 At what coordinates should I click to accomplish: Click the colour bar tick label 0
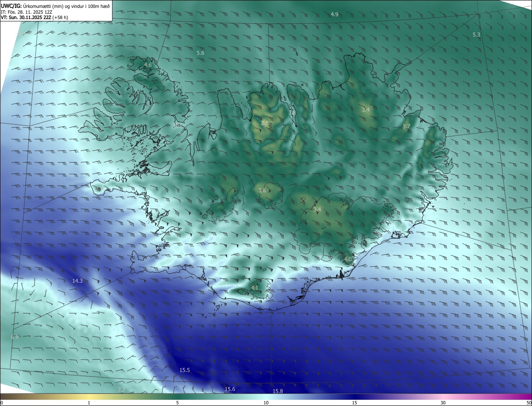coord(2,403)
